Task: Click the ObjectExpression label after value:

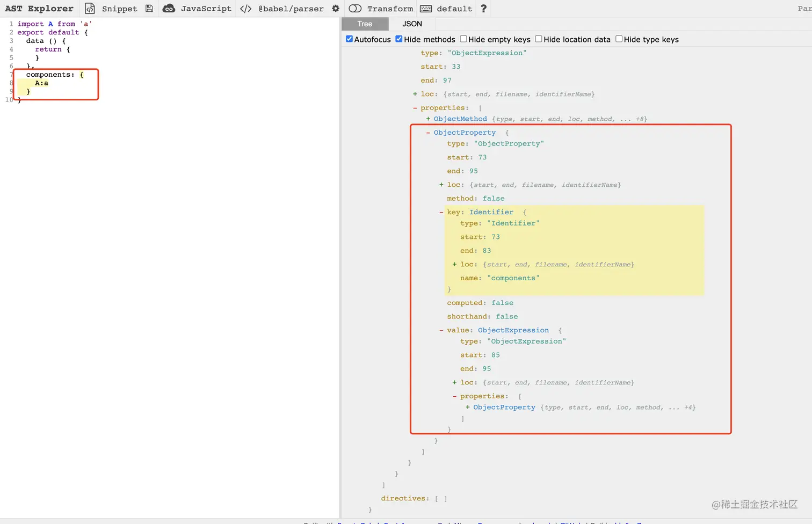Action: [x=513, y=330]
